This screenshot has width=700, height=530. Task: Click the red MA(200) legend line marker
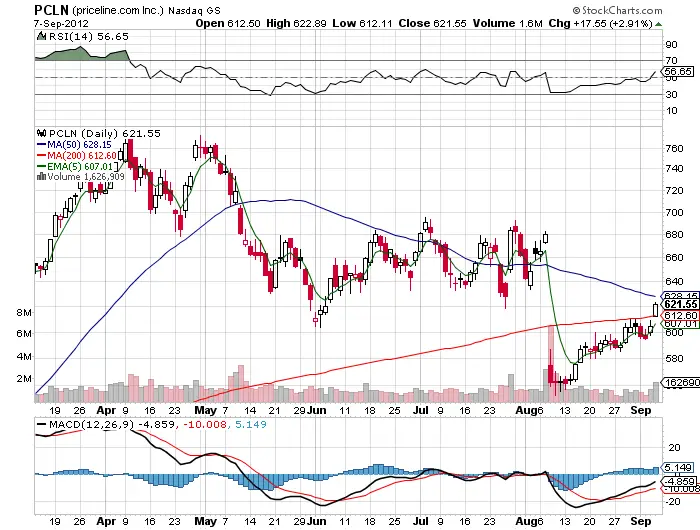point(42,155)
